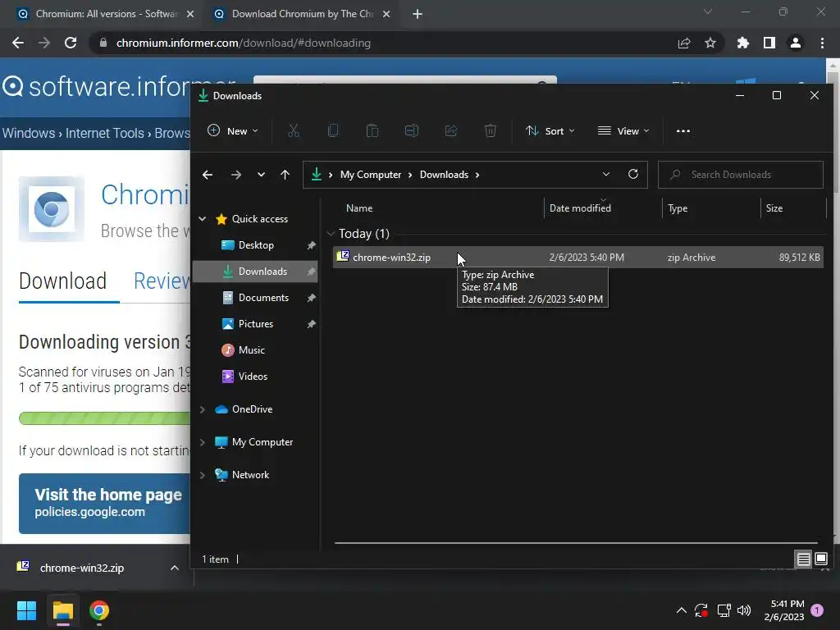The height and width of the screenshot is (630, 840).
Task: Open Windows Start menu
Action: coord(26,610)
